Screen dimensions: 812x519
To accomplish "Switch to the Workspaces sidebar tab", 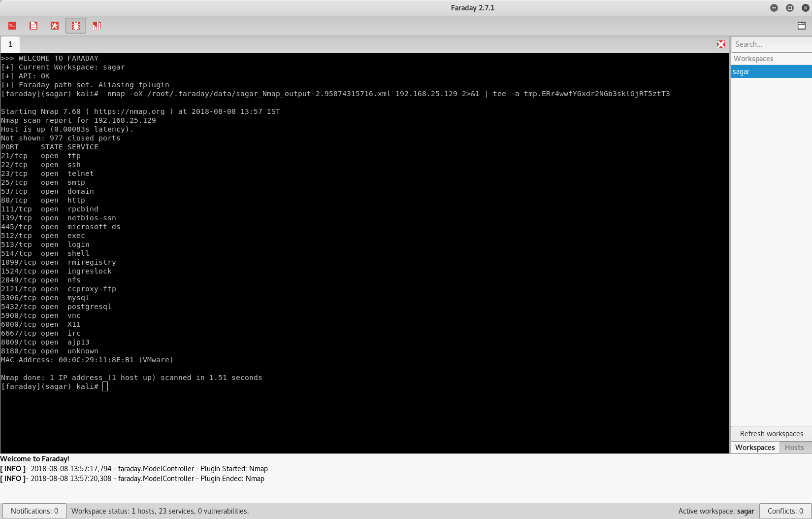I will click(x=755, y=448).
